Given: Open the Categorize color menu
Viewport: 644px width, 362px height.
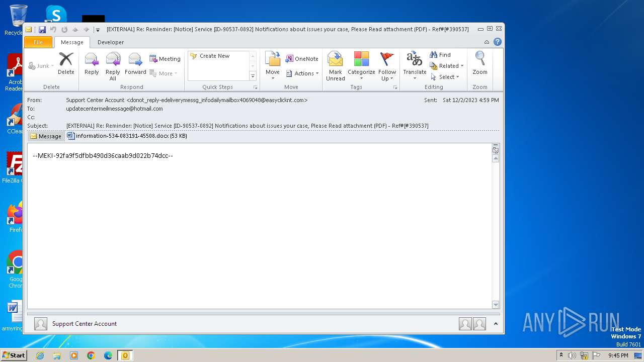Looking at the screenshot, I should [361, 66].
